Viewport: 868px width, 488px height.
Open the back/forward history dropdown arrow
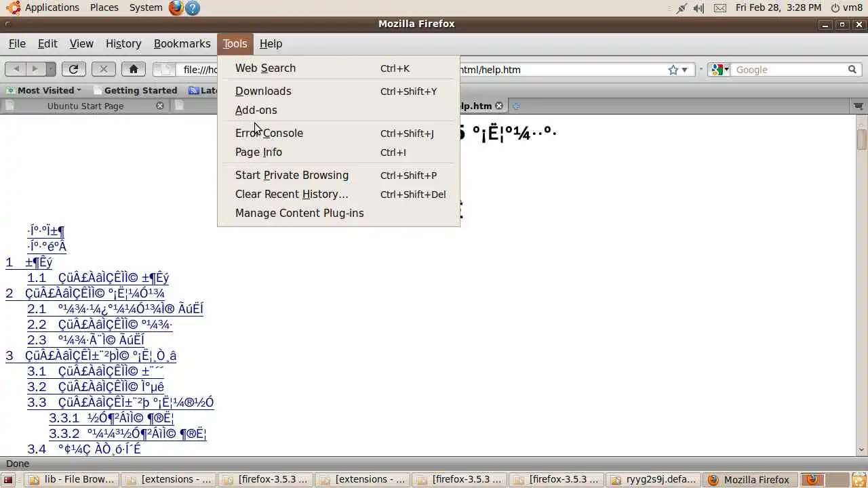(51, 69)
